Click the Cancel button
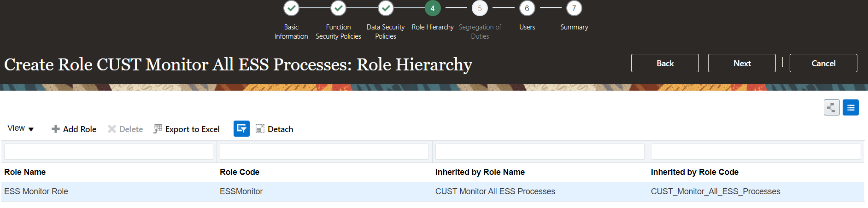The width and height of the screenshot is (868, 208). click(823, 63)
